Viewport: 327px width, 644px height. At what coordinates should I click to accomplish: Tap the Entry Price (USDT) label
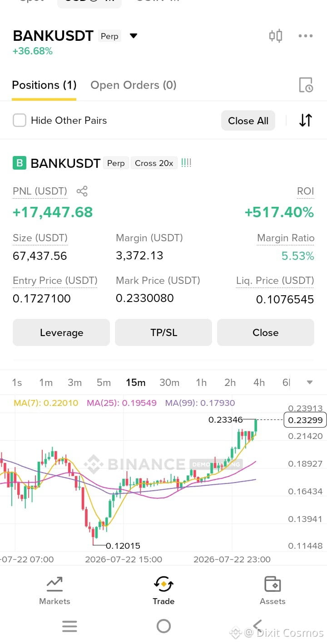pos(55,280)
